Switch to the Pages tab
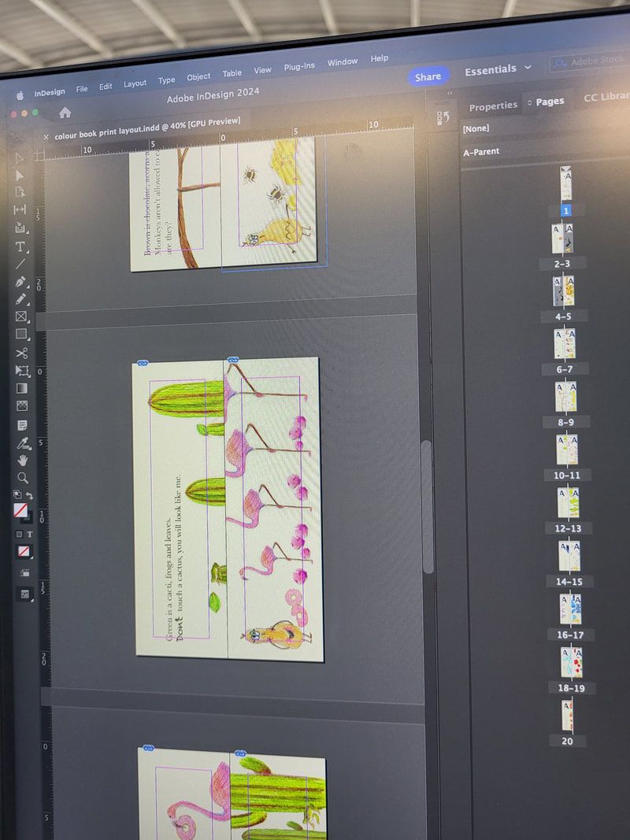The width and height of the screenshot is (630, 840). pyautogui.click(x=550, y=102)
